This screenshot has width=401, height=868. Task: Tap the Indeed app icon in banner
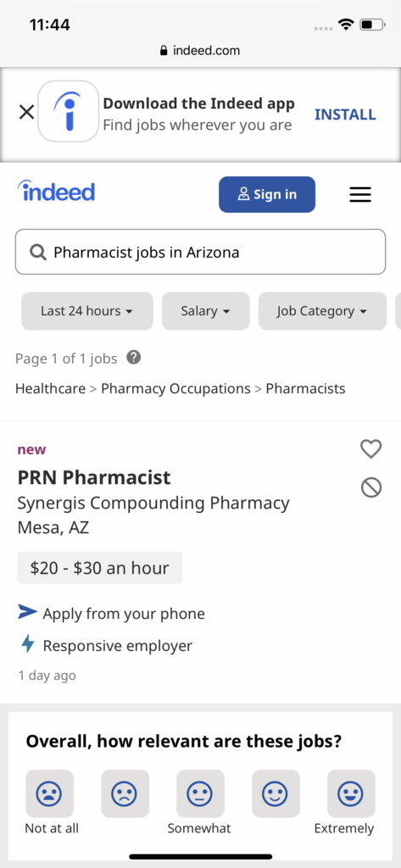coord(68,111)
